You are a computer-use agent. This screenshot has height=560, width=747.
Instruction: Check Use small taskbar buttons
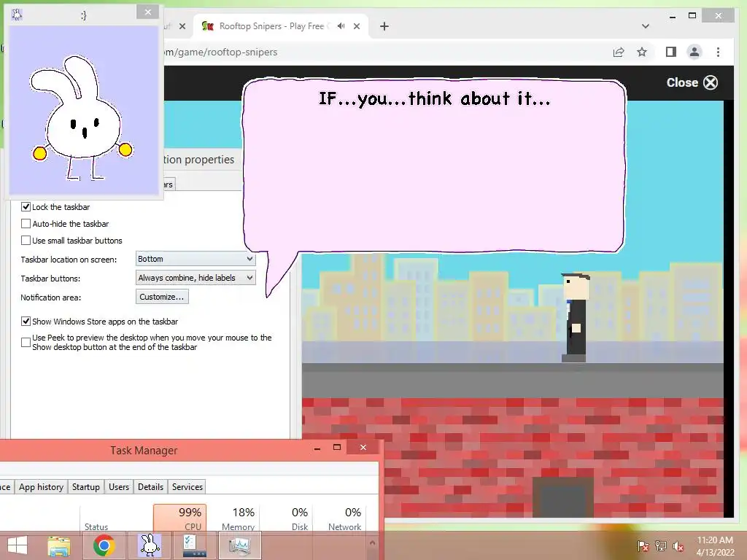[26, 241]
